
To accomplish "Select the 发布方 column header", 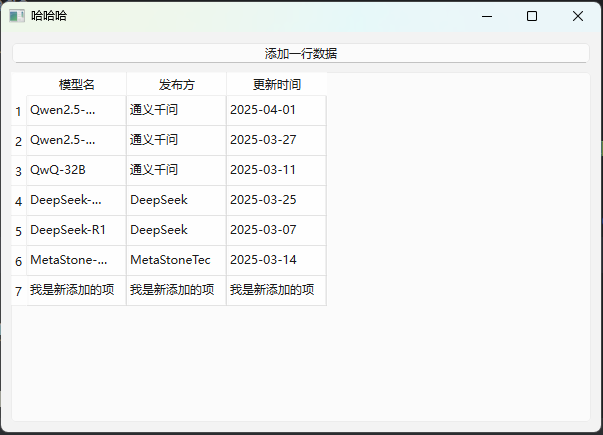I will (177, 84).
